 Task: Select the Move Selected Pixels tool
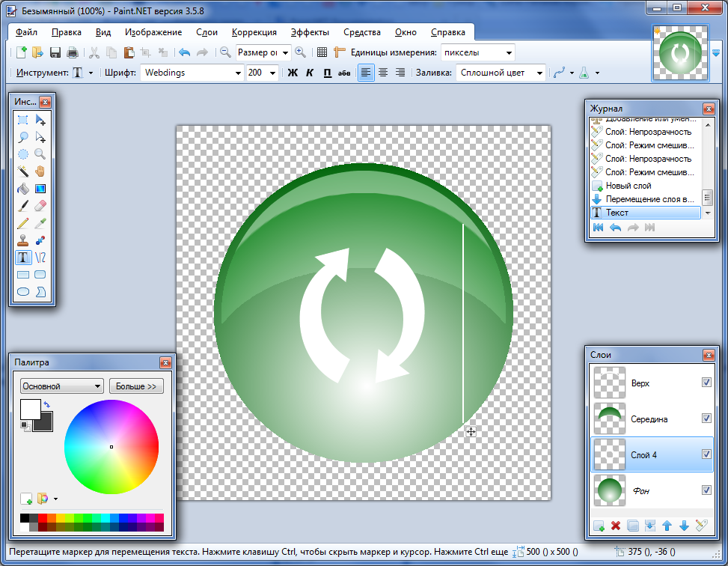tap(40, 120)
